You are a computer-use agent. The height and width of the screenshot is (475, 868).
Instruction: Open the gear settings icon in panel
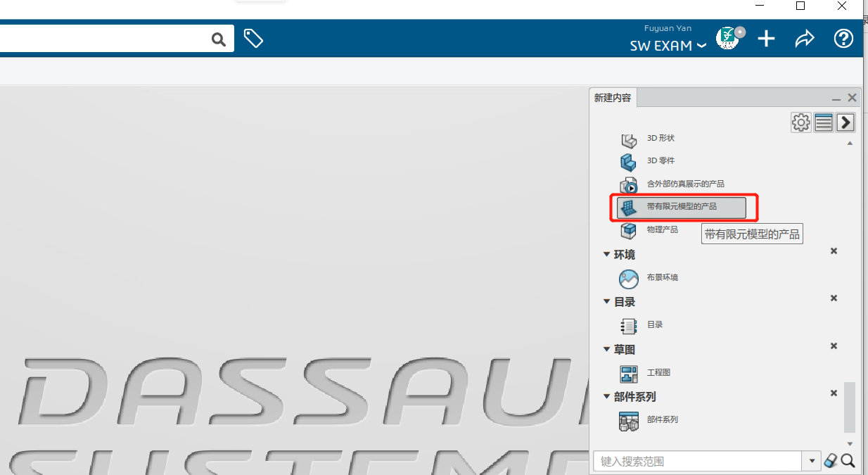coord(800,122)
